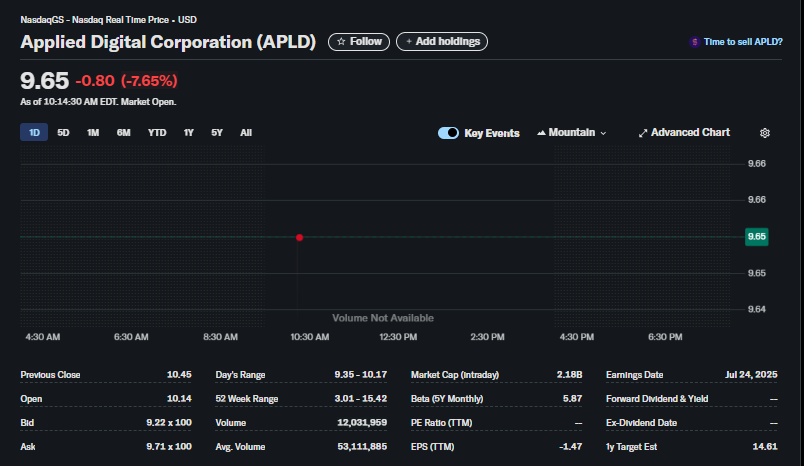Click the Ask value 9.71 x 100

[x=169, y=447]
